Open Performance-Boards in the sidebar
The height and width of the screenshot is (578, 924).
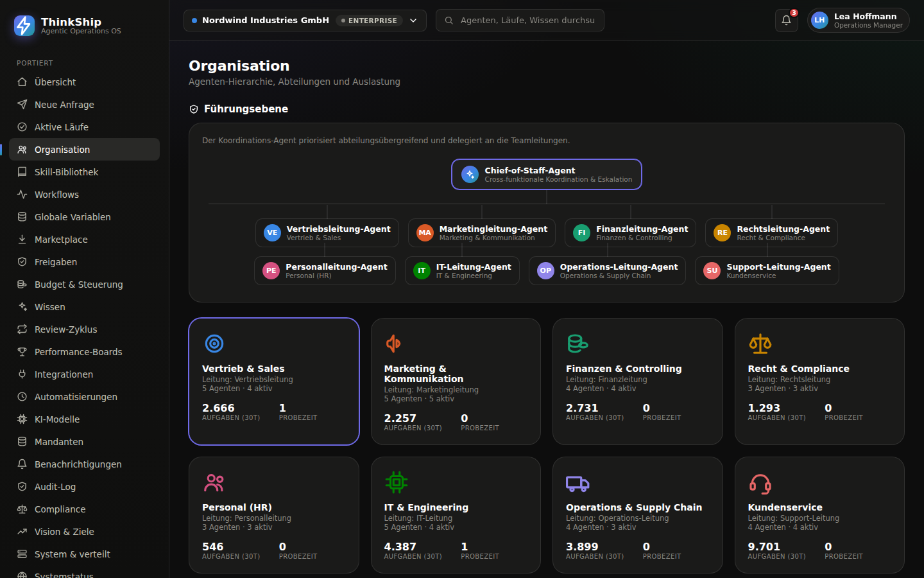pos(85,352)
